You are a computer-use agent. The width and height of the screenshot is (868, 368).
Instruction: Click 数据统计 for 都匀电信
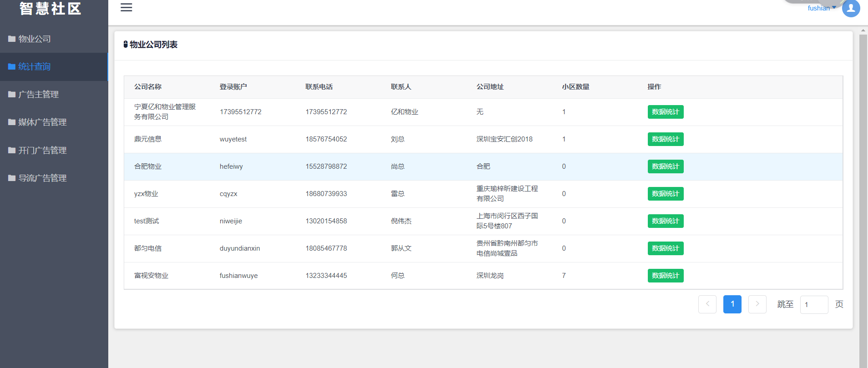[666, 248]
